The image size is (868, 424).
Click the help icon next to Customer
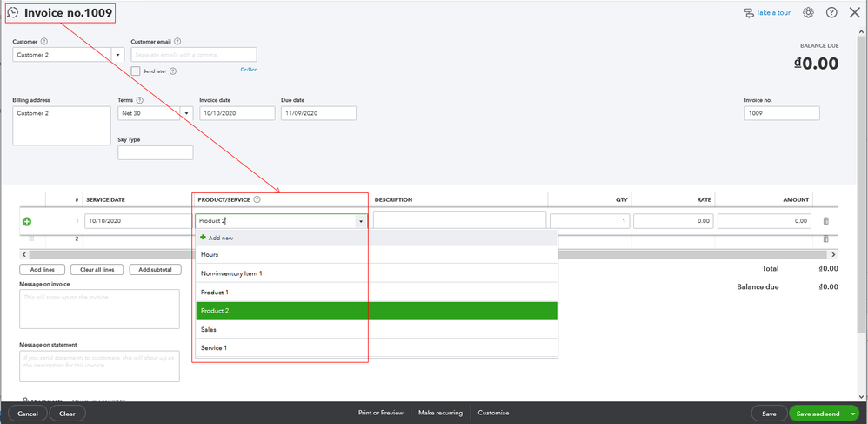point(44,41)
